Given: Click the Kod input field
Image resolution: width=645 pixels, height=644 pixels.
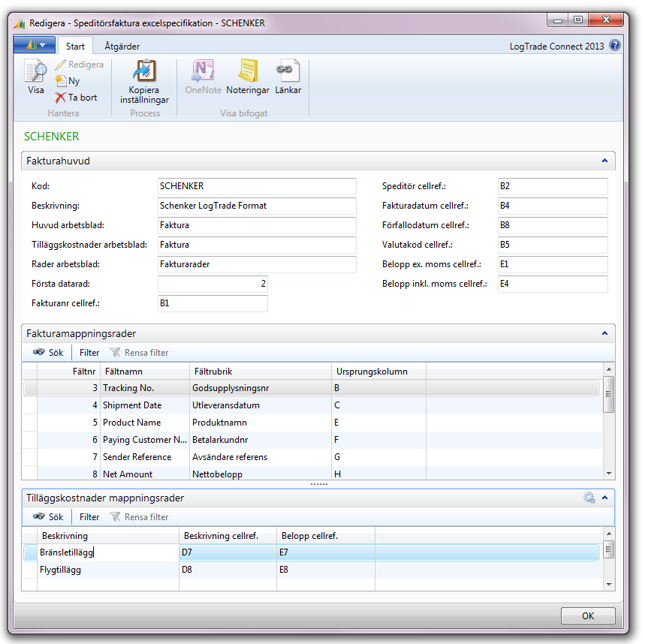Looking at the screenshot, I should 257,186.
